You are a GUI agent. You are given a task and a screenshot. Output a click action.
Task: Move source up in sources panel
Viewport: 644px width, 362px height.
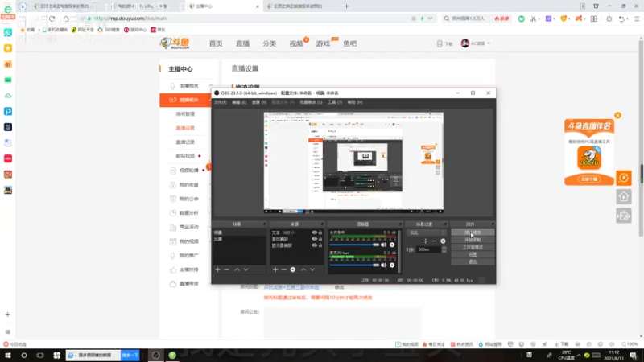pyautogui.click(x=303, y=269)
